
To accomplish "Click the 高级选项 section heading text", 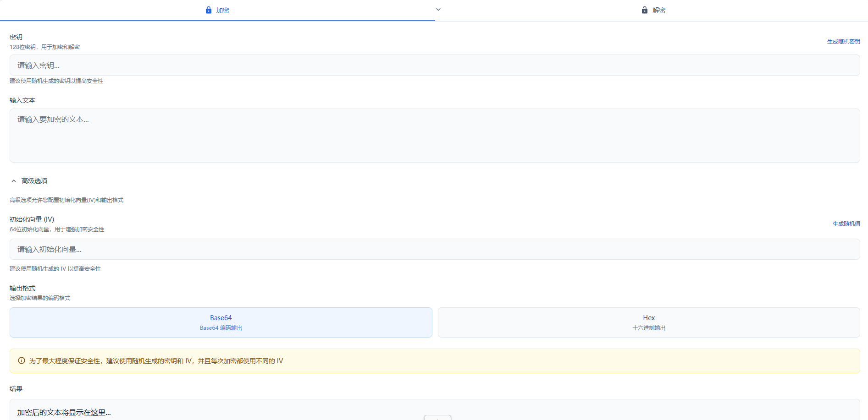I will click(x=34, y=181).
